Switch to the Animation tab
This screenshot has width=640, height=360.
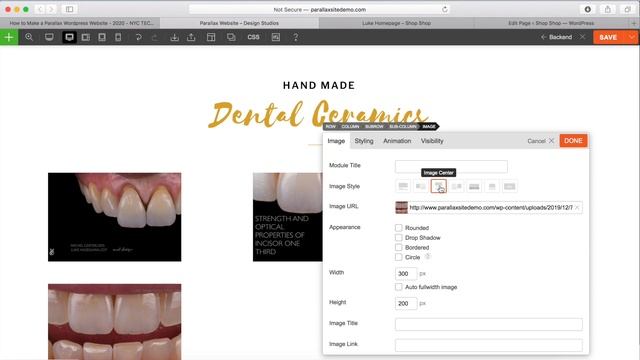[x=397, y=141]
